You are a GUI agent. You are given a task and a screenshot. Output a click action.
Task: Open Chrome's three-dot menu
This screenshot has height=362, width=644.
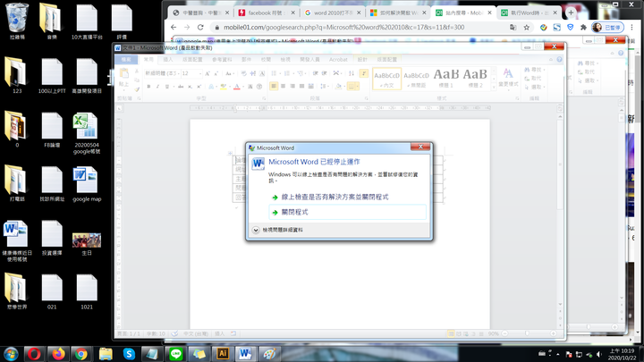(x=632, y=28)
